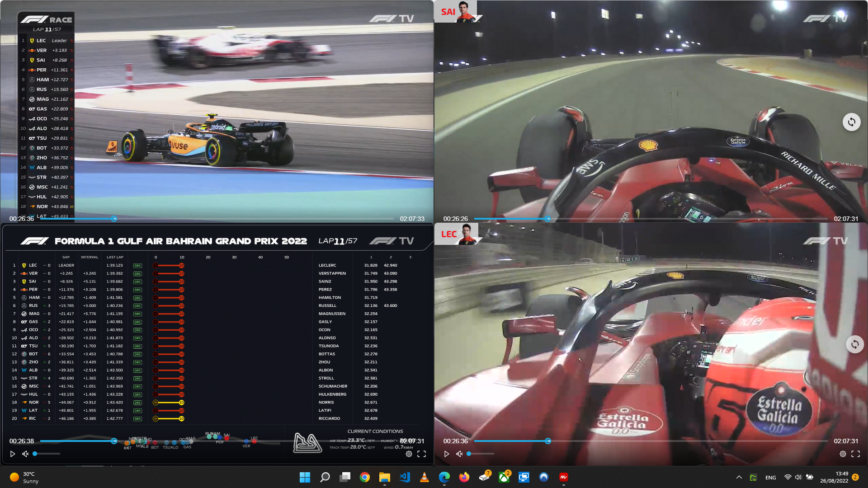The width and height of the screenshot is (868, 488).
Task: Unmute the data channel player
Action: [x=25, y=454]
